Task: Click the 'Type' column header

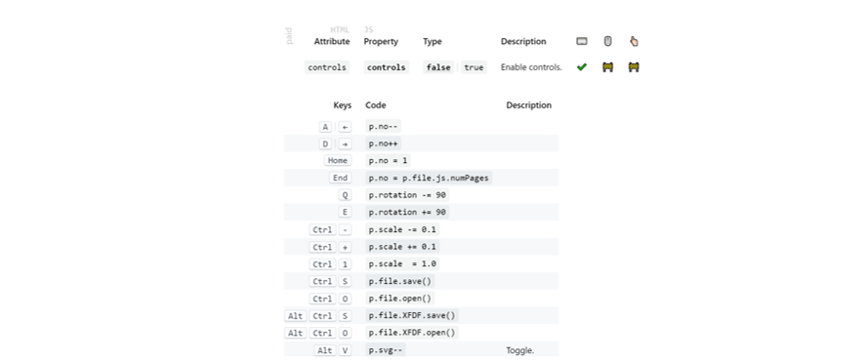Action: coord(433,42)
